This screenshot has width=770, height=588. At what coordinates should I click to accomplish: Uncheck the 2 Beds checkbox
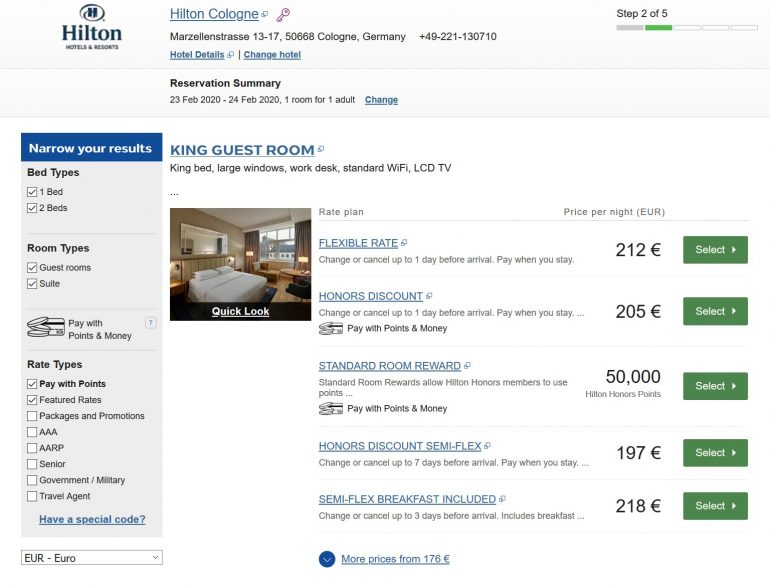tap(32, 208)
